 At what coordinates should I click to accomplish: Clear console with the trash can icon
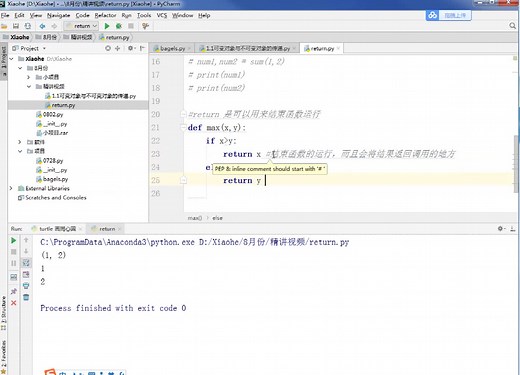click(x=26, y=297)
